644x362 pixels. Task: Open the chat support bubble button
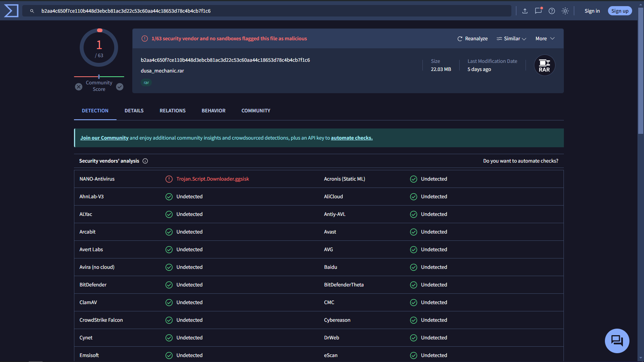[x=617, y=341]
